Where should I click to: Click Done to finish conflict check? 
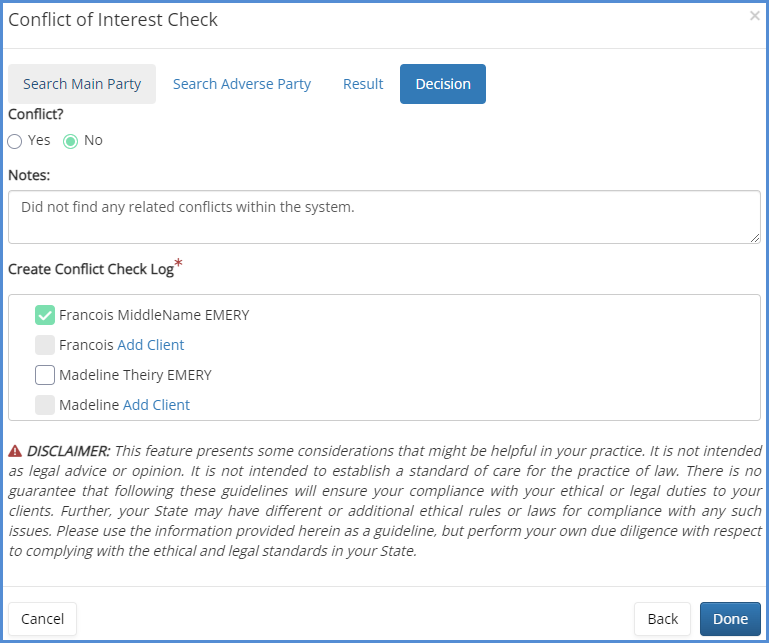[x=730, y=619]
